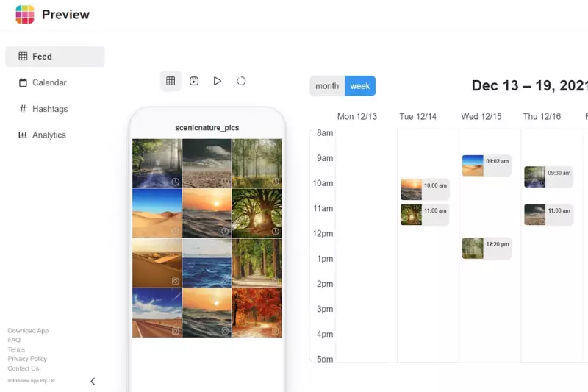Screen dimensions: 588x392
Task: Click clock icon on misty forest road photo
Action: [175, 182]
